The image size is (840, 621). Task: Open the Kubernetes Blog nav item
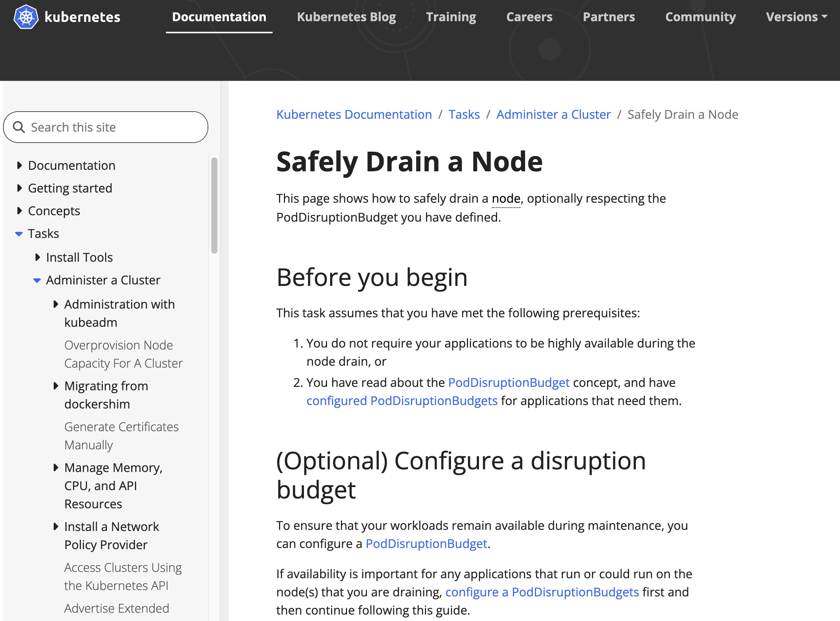tap(346, 17)
